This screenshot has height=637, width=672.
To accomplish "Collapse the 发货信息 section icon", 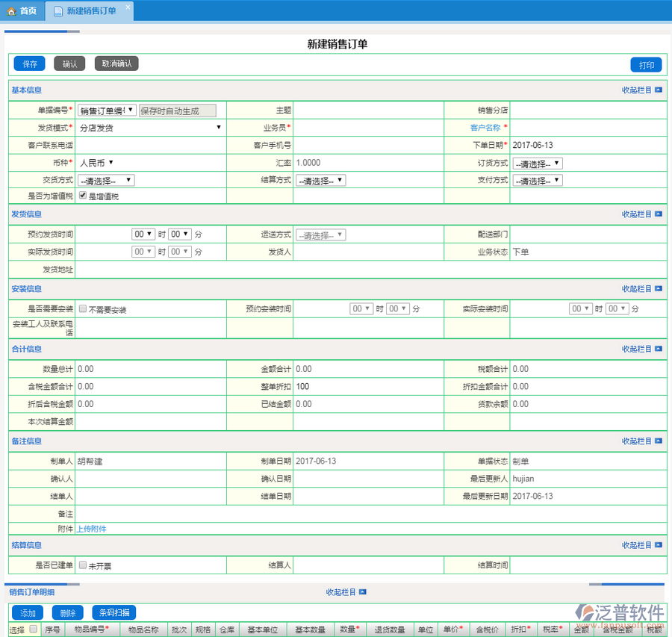I will click(x=659, y=214).
